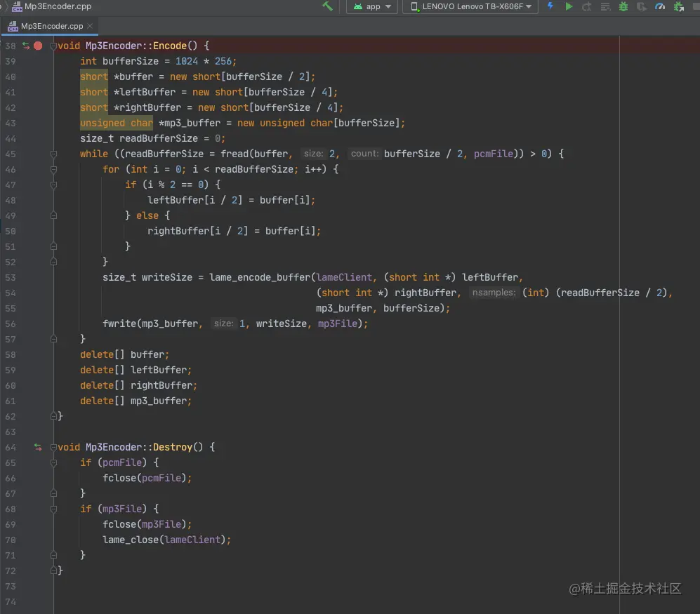Click the navigation arrows gutter icon on line 38
Viewport: 700px width, 614px height.
point(26,46)
